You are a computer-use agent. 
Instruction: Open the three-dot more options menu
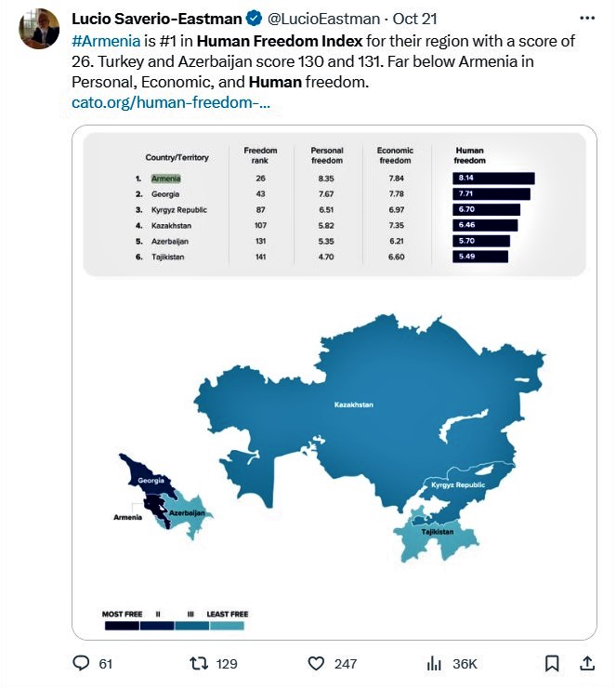[586, 18]
